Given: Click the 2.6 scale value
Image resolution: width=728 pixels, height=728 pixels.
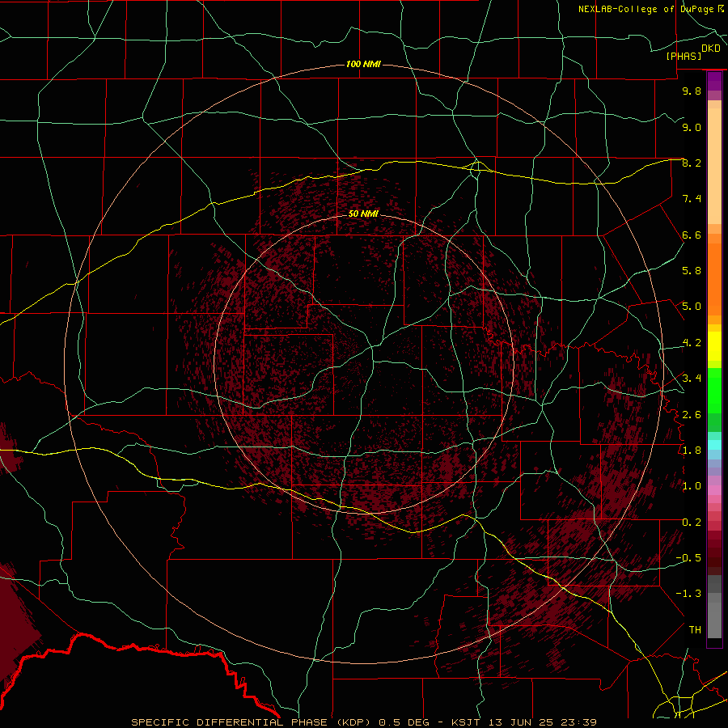Looking at the screenshot, I should coord(692,415).
